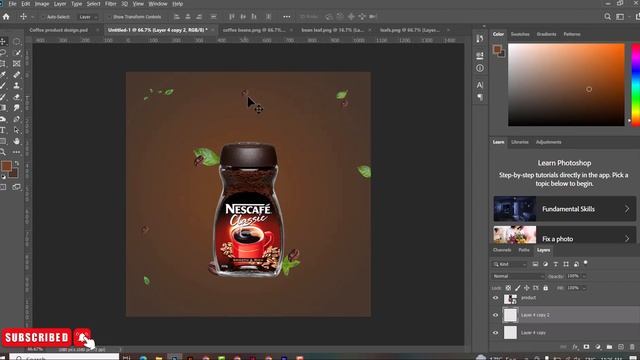
Task: Swap foreground and background colors
Action: [17, 163]
